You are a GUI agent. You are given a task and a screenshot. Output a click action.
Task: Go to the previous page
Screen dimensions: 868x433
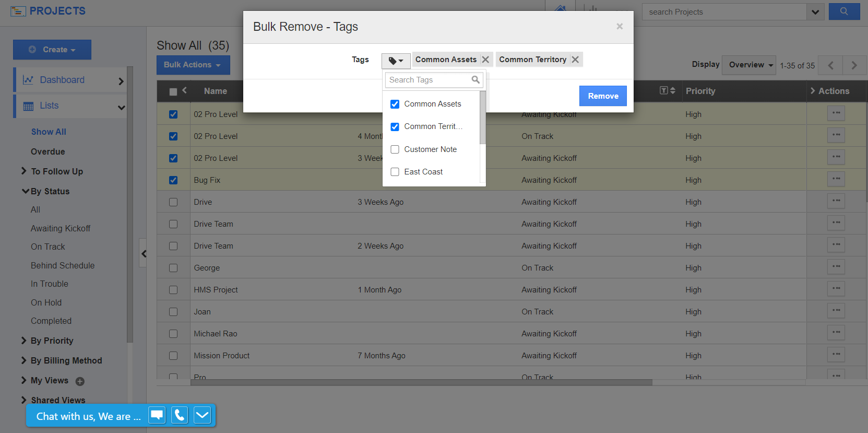tap(830, 65)
